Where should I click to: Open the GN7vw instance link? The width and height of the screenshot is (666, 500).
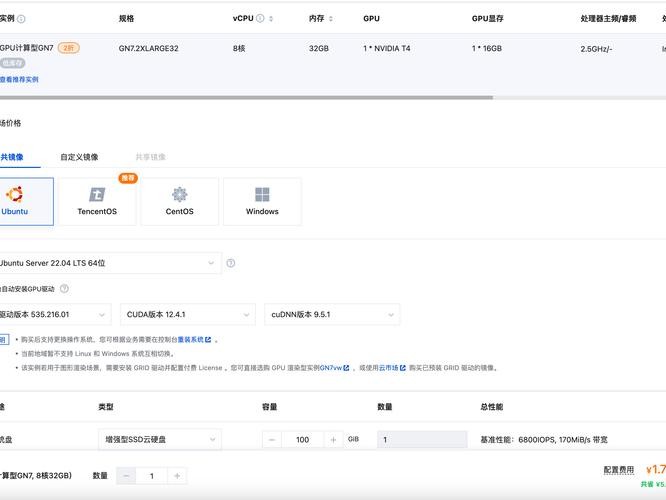pyautogui.click(x=331, y=368)
